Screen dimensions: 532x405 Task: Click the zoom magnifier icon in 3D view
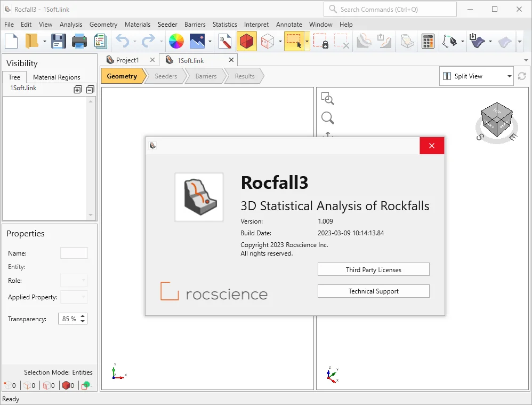(x=327, y=118)
